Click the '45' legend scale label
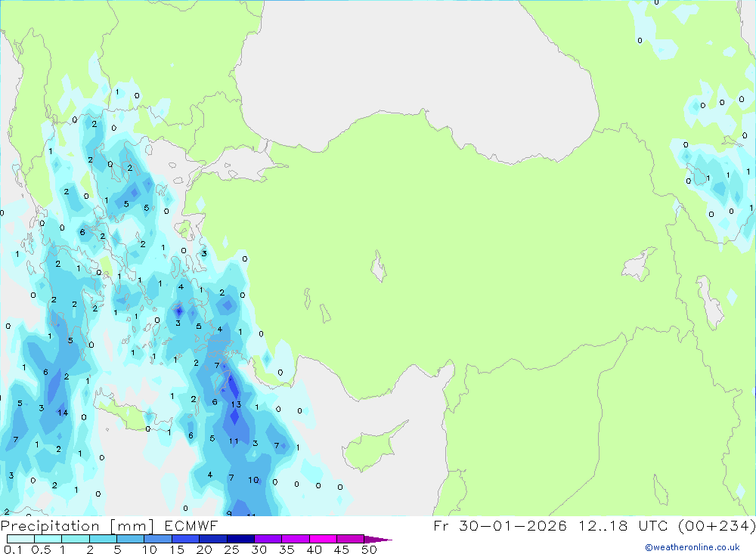This screenshot has height=554, width=756. tap(342, 549)
